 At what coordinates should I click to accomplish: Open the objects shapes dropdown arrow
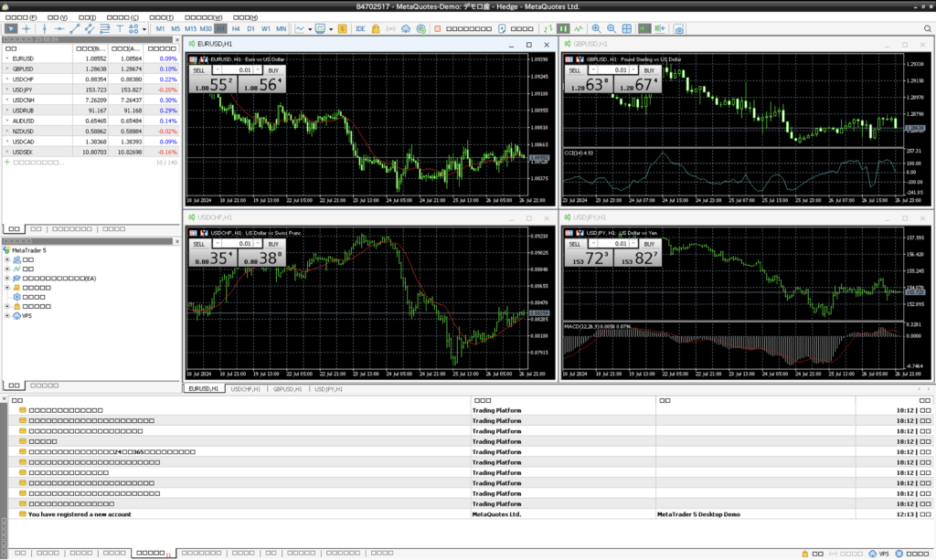(145, 28)
